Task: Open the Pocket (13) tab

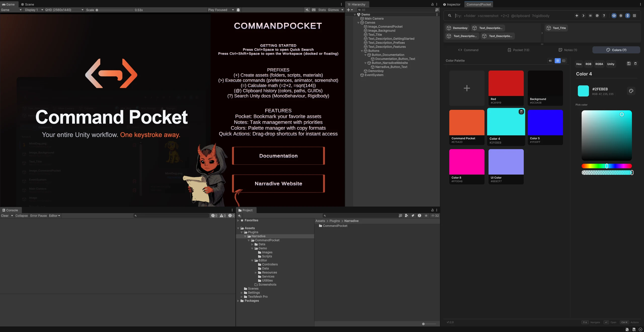Action: pos(518,50)
